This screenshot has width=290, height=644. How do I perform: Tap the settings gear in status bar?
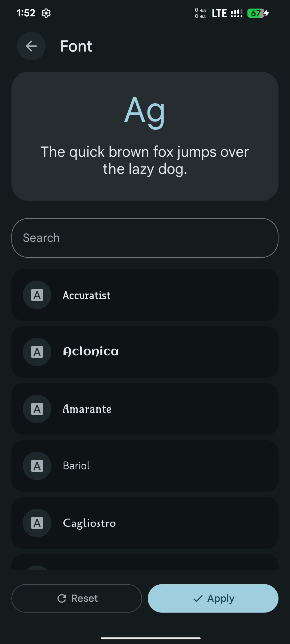click(46, 13)
